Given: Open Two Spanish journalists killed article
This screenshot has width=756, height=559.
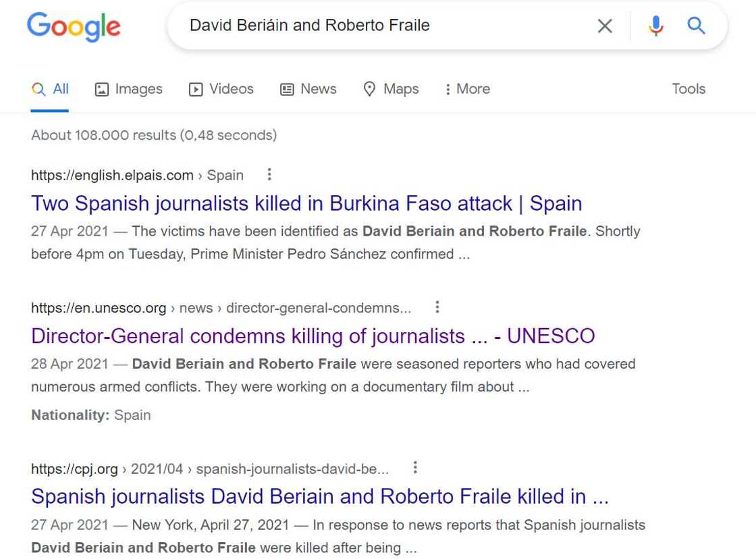Looking at the screenshot, I should tap(306, 203).
